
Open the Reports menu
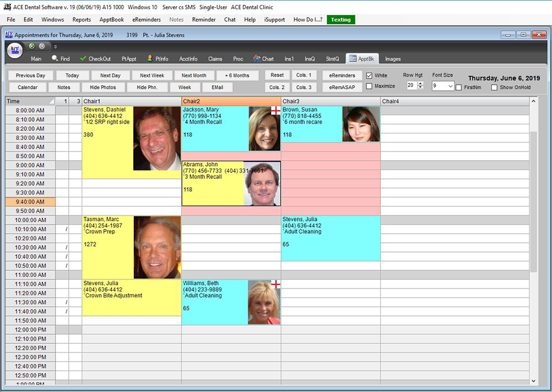[82, 19]
